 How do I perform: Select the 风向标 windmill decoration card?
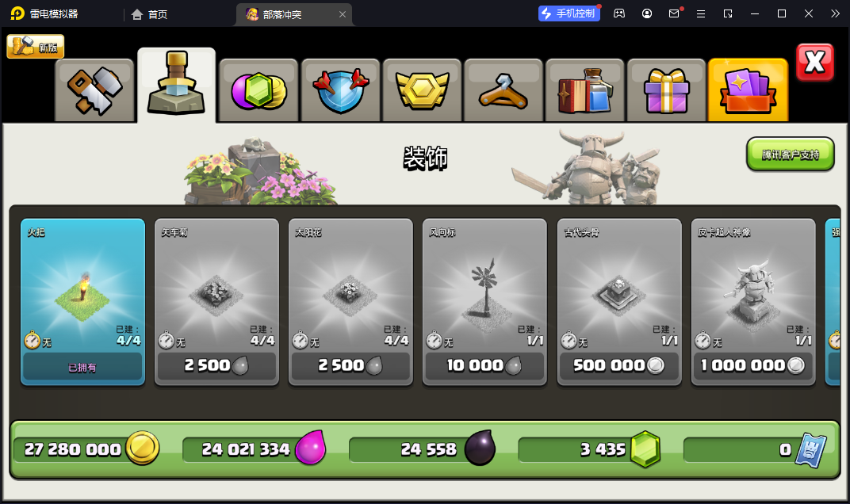[484, 302]
